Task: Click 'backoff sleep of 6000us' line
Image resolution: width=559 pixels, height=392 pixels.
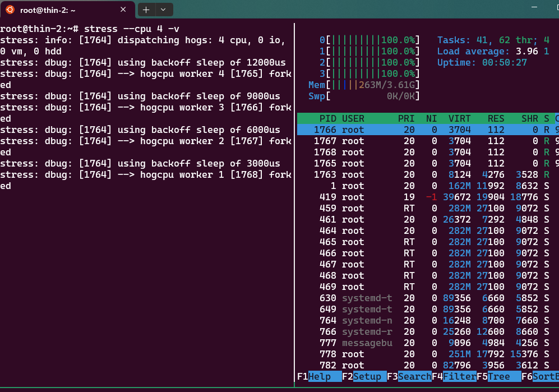Action: pyautogui.click(x=140, y=130)
